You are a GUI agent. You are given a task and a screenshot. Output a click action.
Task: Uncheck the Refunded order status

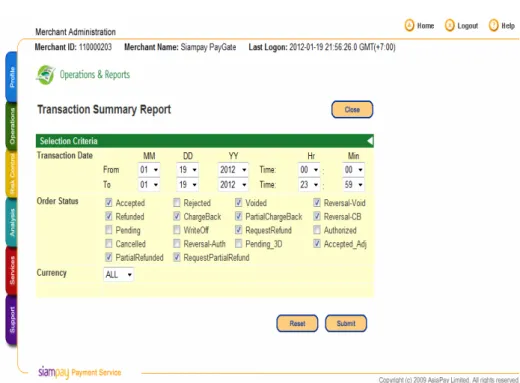109,216
